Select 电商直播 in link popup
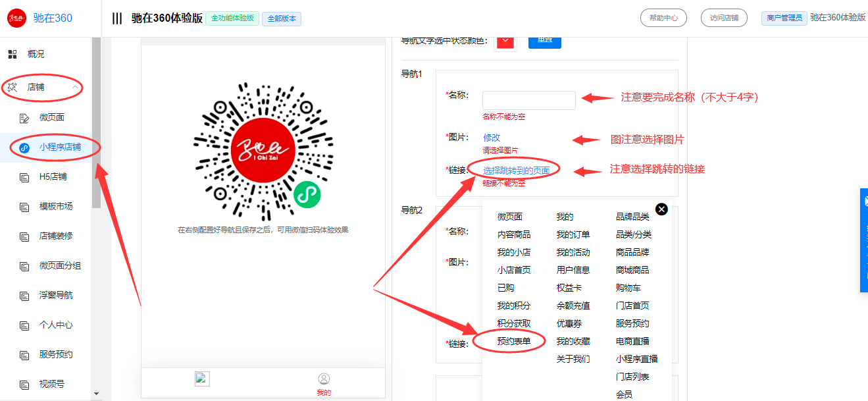 632,341
